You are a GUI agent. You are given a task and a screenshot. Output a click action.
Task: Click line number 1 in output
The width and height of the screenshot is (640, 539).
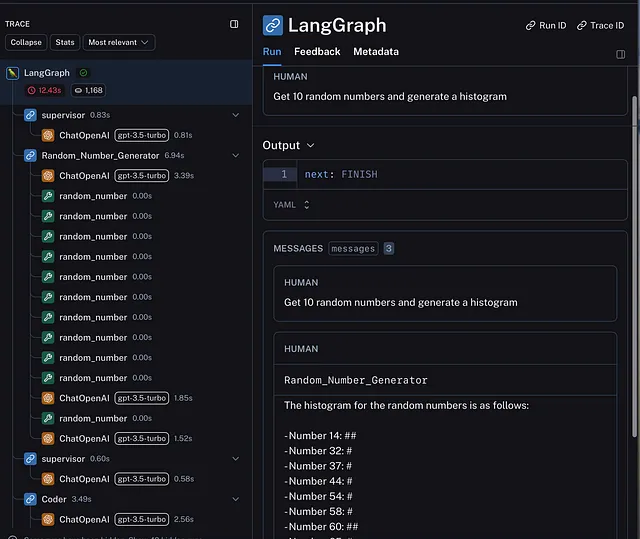pos(284,174)
